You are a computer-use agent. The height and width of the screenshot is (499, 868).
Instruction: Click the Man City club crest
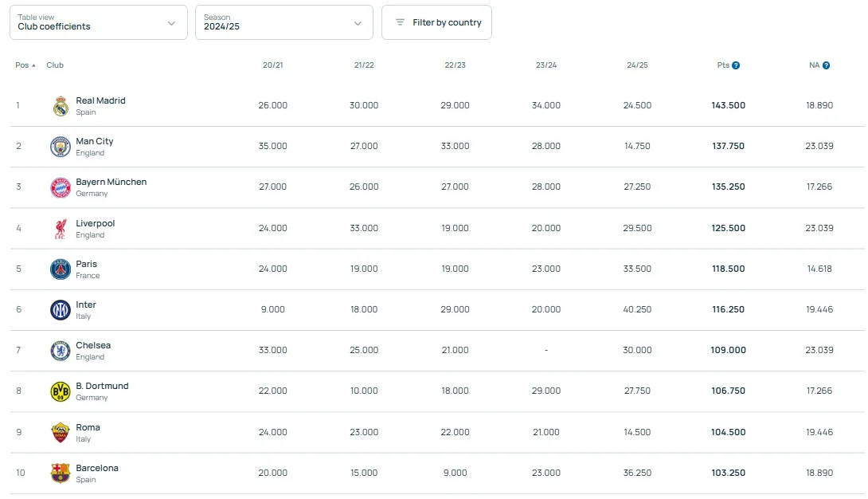click(x=61, y=147)
